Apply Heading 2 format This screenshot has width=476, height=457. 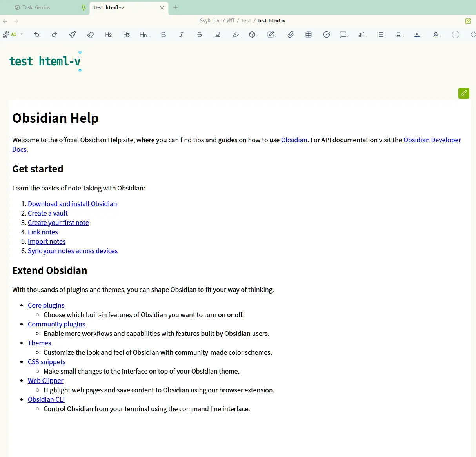point(109,34)
